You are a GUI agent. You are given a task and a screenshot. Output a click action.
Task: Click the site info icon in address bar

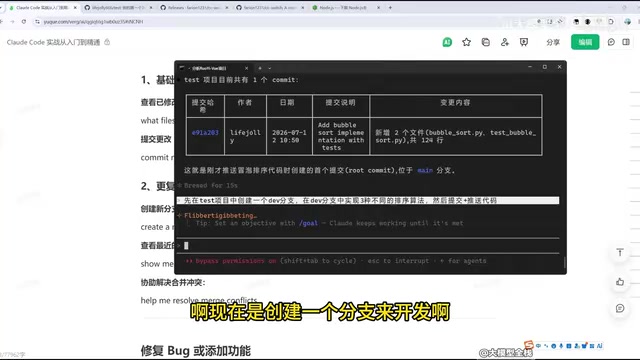click(x=37, y=22)
